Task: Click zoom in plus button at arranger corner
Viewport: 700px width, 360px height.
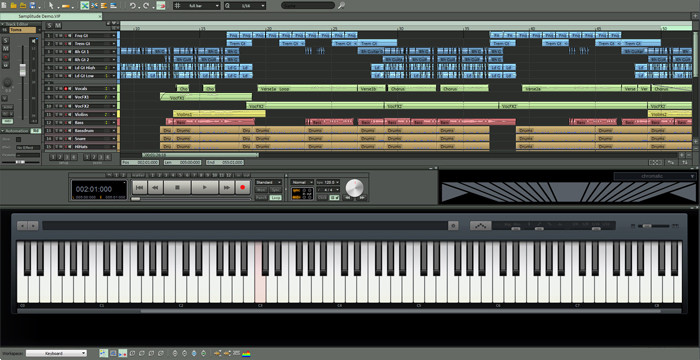Action: pos(682,155)
